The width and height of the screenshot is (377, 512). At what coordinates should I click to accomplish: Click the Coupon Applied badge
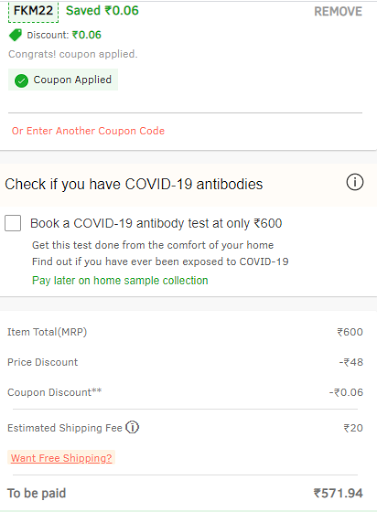pos(63,80)
